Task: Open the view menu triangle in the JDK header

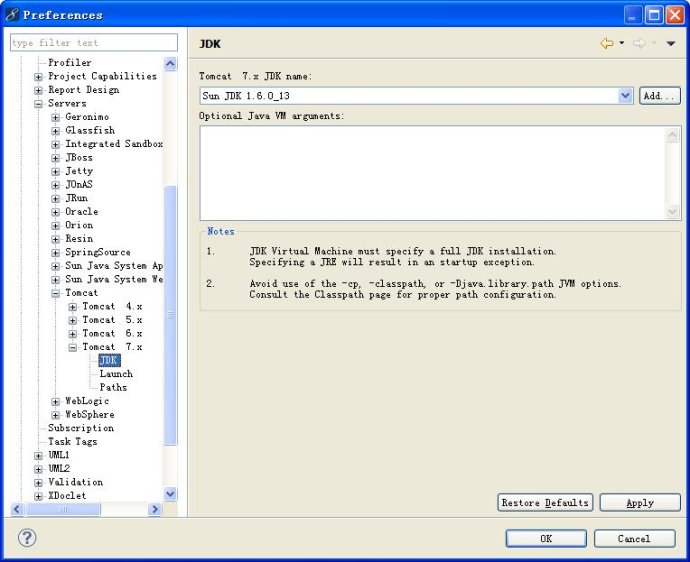Action: (x=671, y=43)
